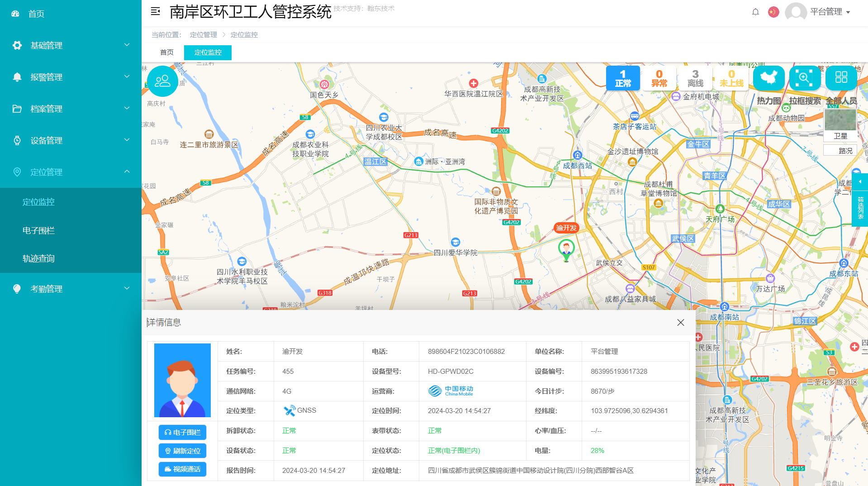Click the person marker on the map

coord(566,250)
